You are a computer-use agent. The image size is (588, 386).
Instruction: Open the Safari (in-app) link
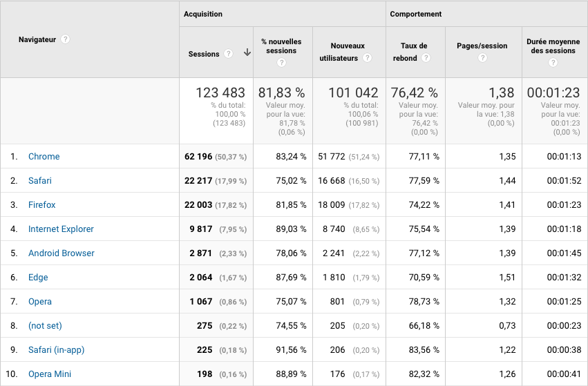[56, 350]
